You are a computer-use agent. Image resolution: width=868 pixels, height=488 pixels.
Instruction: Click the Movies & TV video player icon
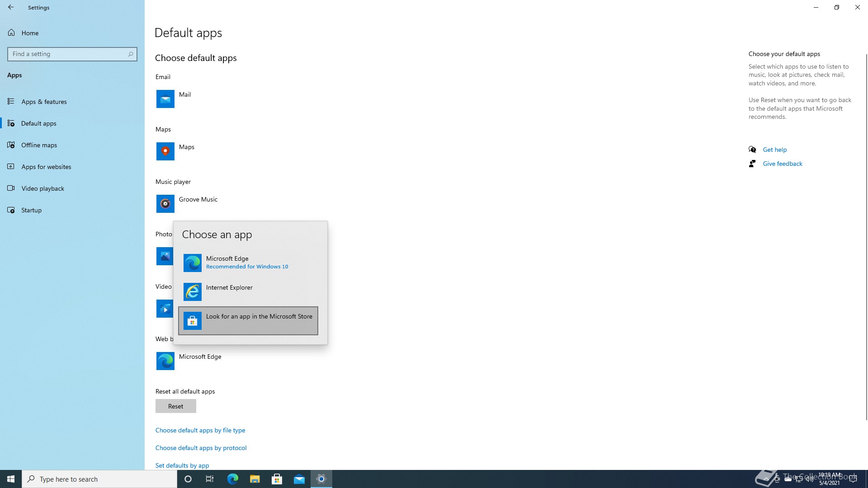pos(165,309)
